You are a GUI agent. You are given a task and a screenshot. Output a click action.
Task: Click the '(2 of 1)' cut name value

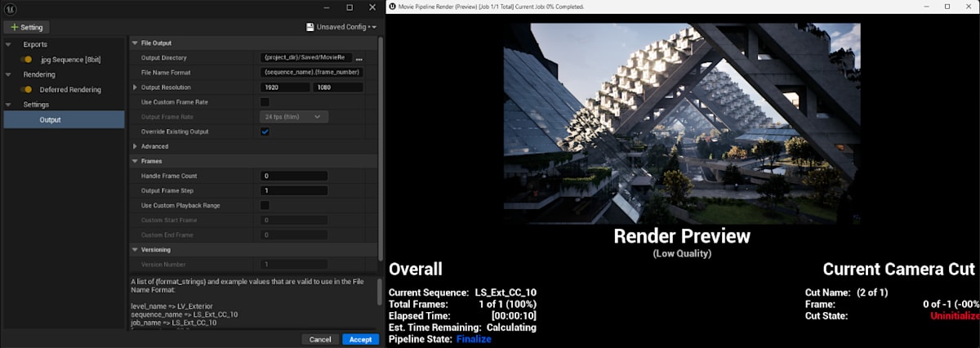point(871,292)
